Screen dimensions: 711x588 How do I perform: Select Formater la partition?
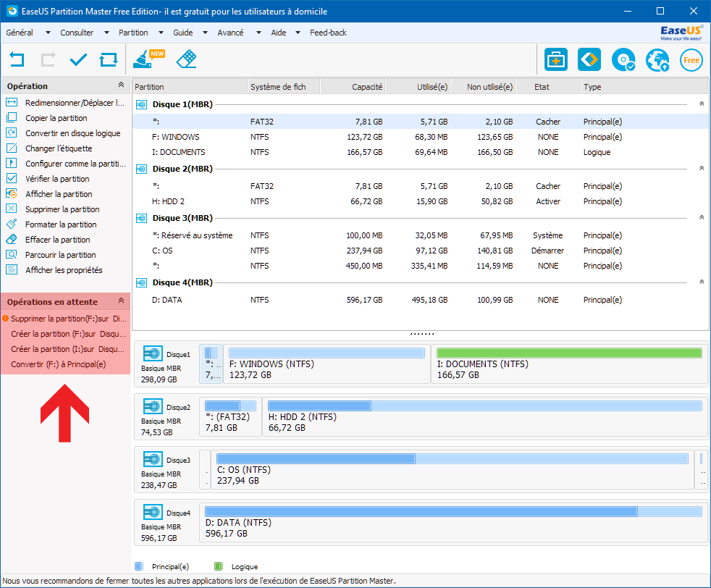click(51, 224)
